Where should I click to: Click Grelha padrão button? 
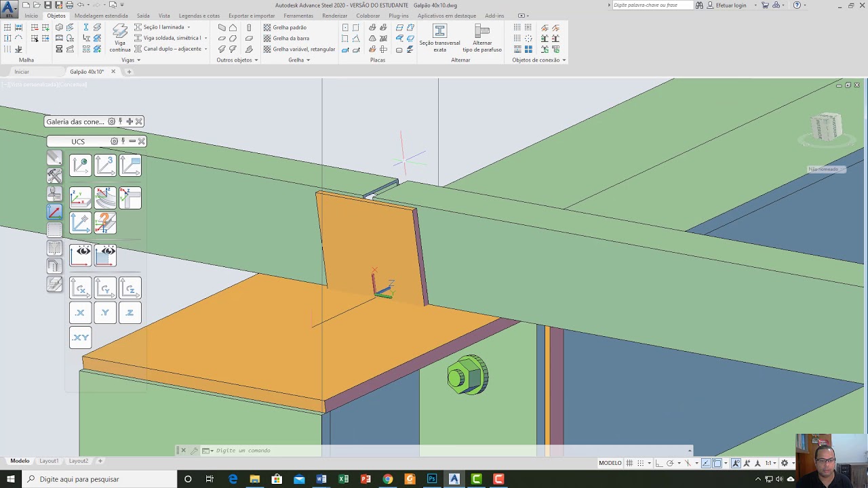[285, 27]
